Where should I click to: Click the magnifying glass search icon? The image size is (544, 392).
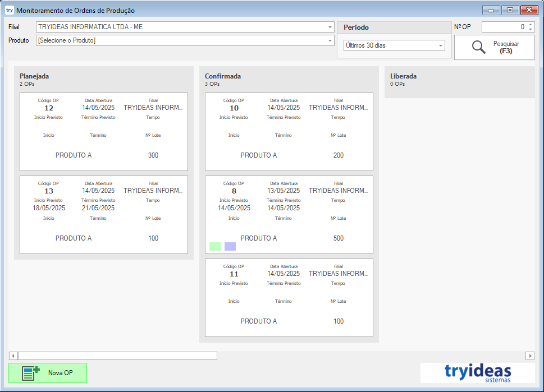[478, 47]
